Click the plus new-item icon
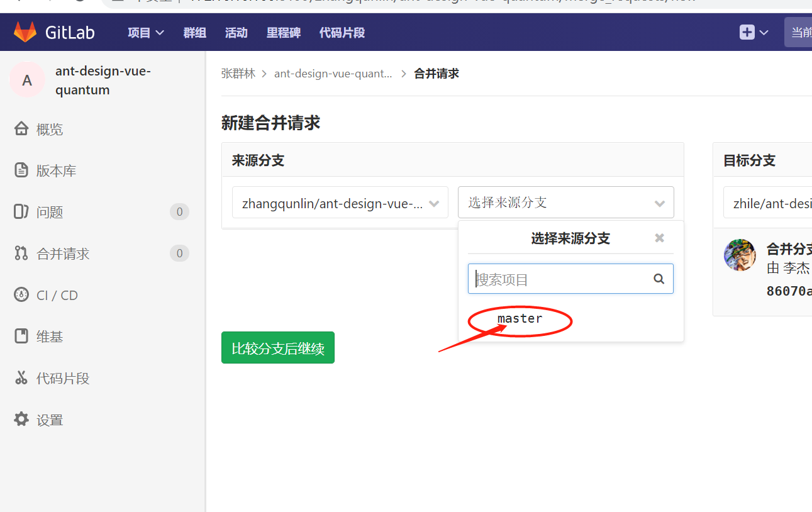This screenshot has height=512, width=812. click(x=747, y=32)
